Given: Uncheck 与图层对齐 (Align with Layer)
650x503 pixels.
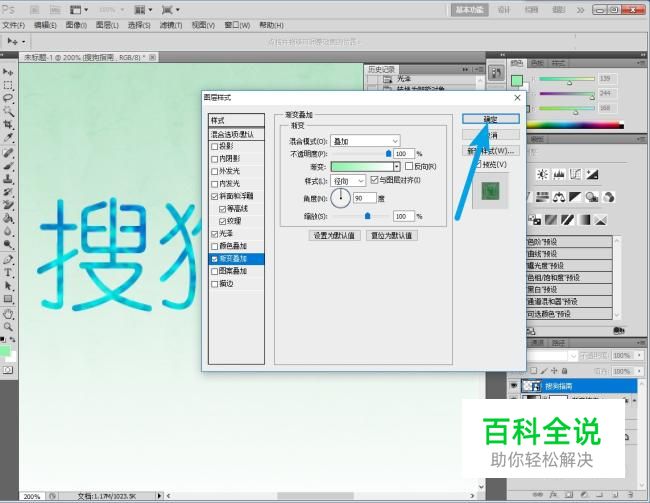Looking at the screenshot, I should pos(374,180).
